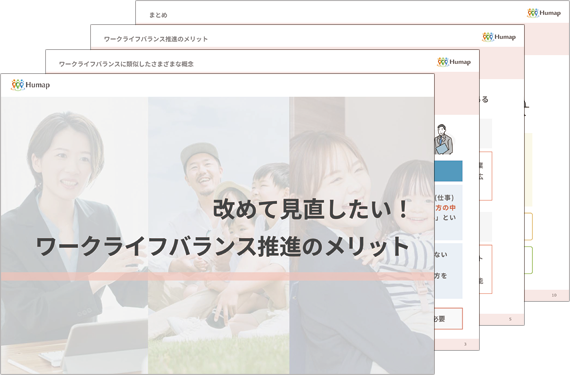Click the large ワークライフバランス推進のメリット cover title
This screenshot has width=570, height=375.
(222, 247)
